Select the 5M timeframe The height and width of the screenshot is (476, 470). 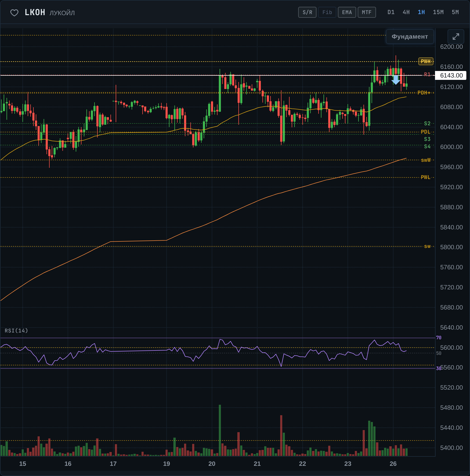tap(455, 12)
